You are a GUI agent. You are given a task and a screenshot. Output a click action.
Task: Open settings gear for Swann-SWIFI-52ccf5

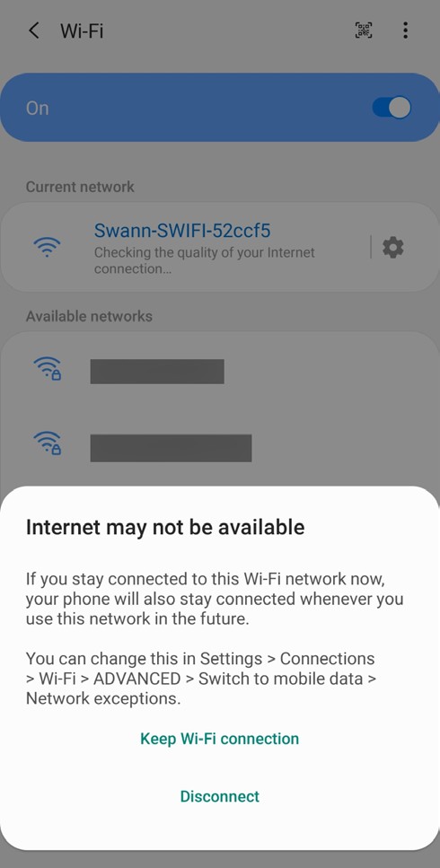click(x=393, y=247)
